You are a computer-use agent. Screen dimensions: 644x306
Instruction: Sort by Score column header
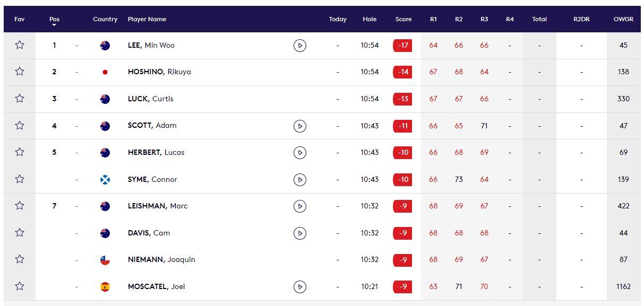(x=403, y=19)
